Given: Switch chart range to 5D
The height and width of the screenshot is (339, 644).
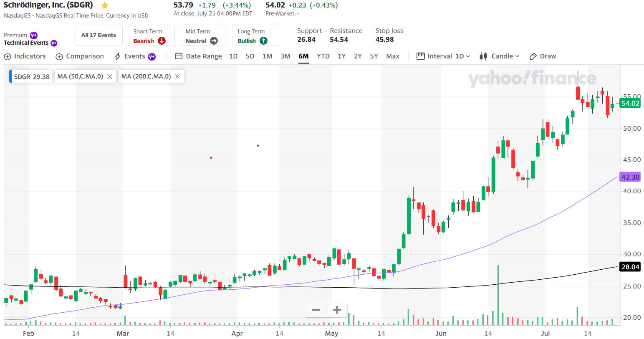Looking at the screenshot, I should tap(250, 56).
